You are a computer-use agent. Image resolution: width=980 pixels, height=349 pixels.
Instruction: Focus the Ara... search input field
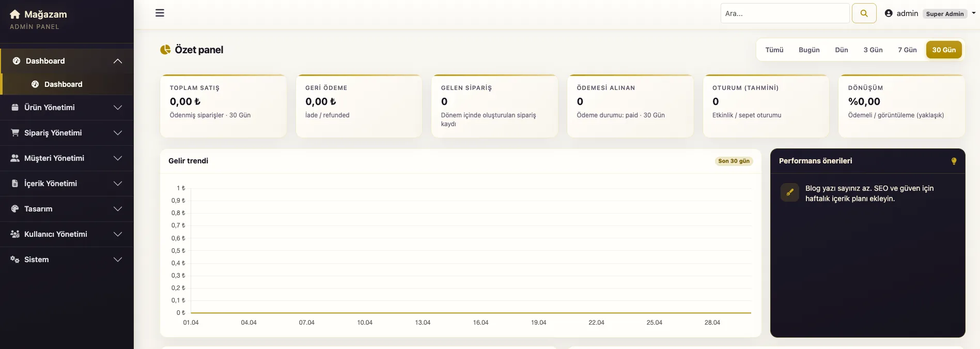[x=785, y=13]
